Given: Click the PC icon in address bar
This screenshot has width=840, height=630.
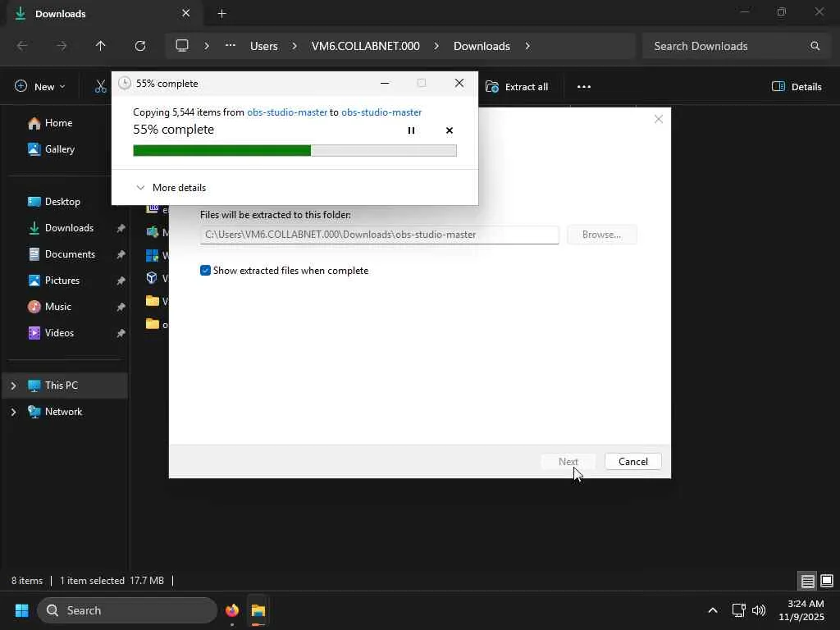Looking at the screenshot, I should 182,46.
